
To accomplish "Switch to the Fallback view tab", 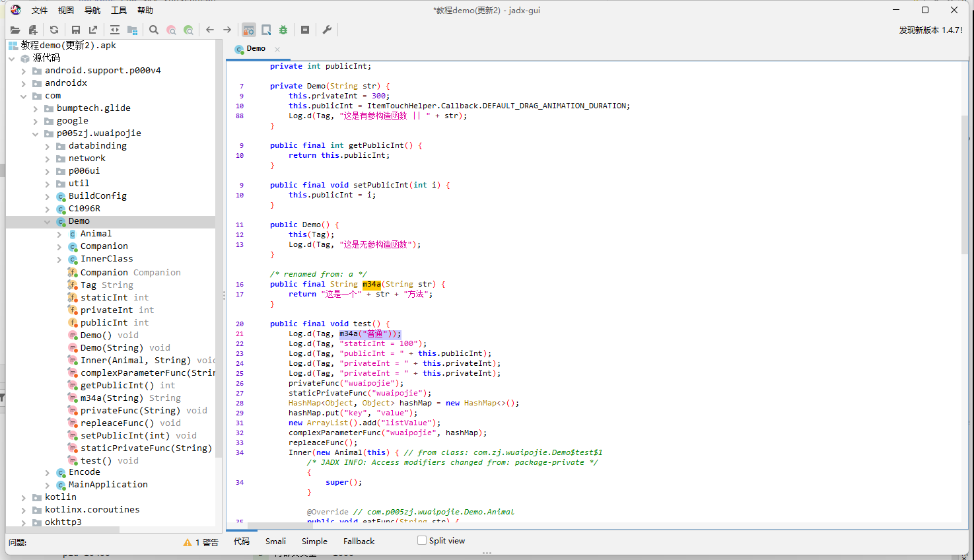I will click(x=359, y=542).
